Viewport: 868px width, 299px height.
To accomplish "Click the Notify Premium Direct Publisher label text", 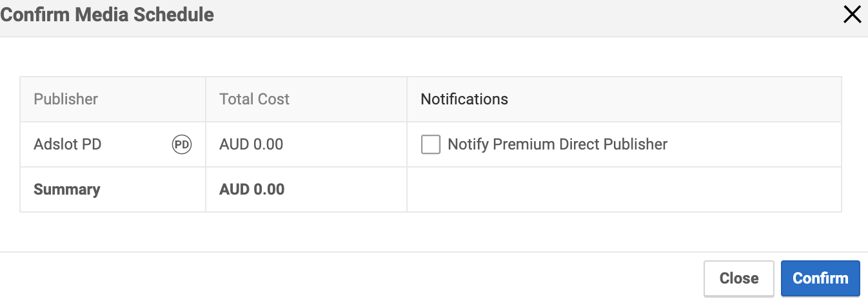I will (558, 144).
